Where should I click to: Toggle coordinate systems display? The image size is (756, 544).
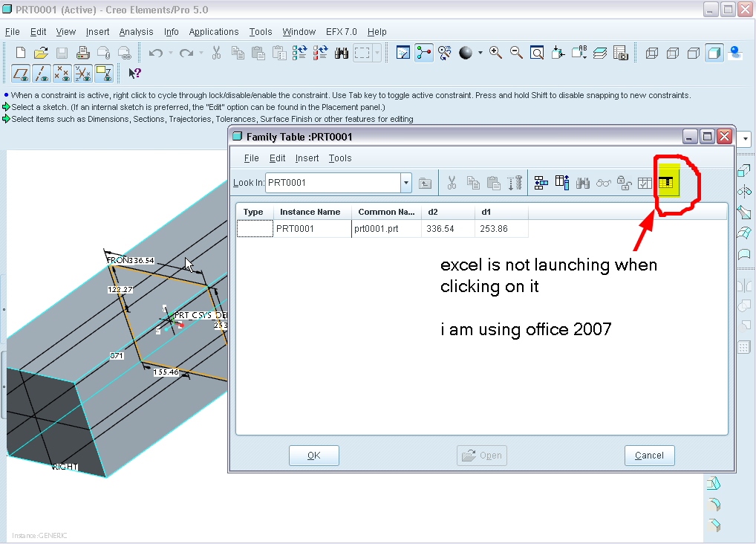pyautogui.click(x=83, y=74)
